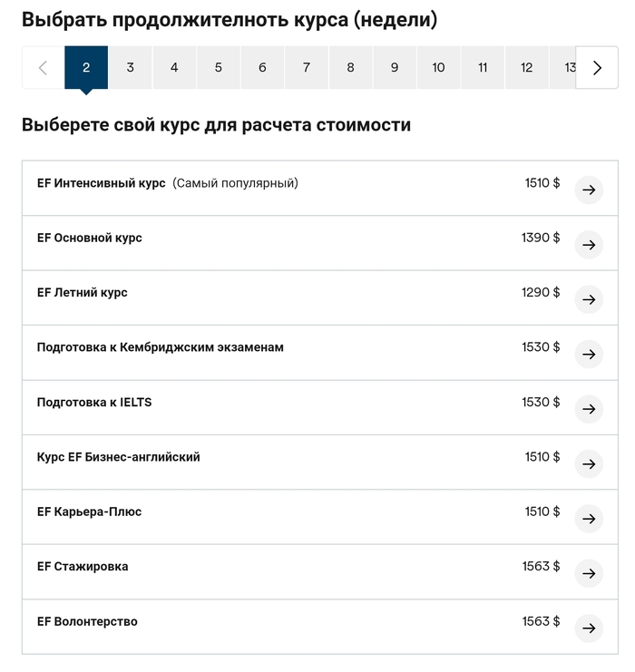Click arrow icon for Подготовка к IELTS

pyautogui.click(x=589, y=409)
